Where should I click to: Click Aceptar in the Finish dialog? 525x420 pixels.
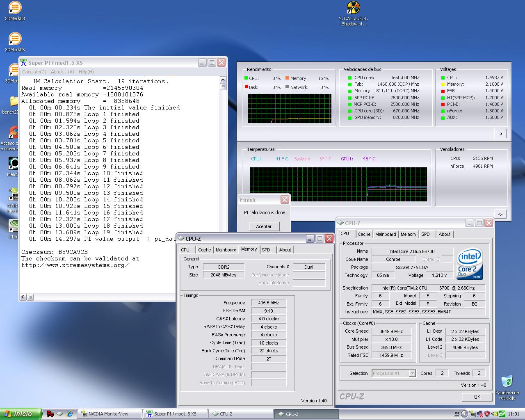coord(264,226)
